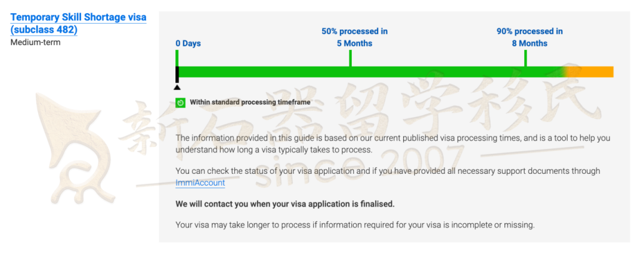Screen dimensions: 644x253
Task: Click the black triangle pointer under the timeline
Action: (177, 88)
